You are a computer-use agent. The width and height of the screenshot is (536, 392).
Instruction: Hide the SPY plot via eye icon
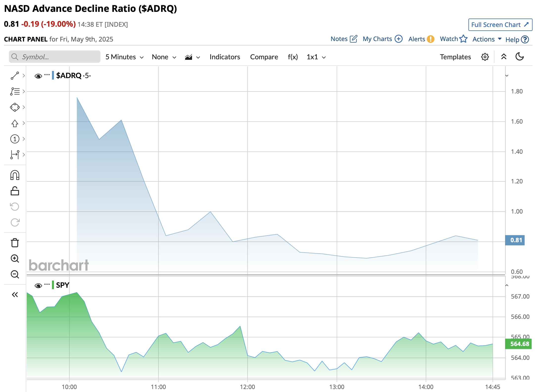point(38,286)
